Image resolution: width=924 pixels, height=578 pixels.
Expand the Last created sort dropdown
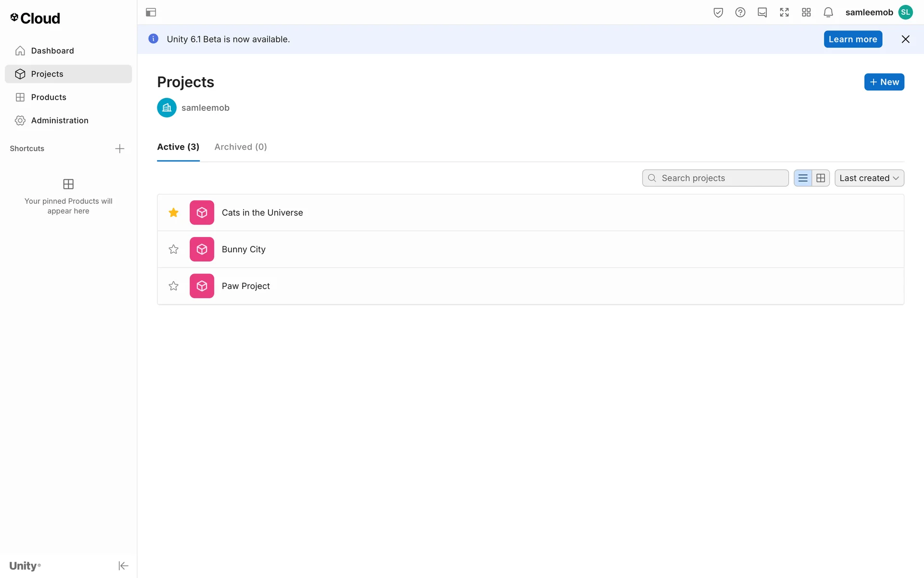(869, 178)
